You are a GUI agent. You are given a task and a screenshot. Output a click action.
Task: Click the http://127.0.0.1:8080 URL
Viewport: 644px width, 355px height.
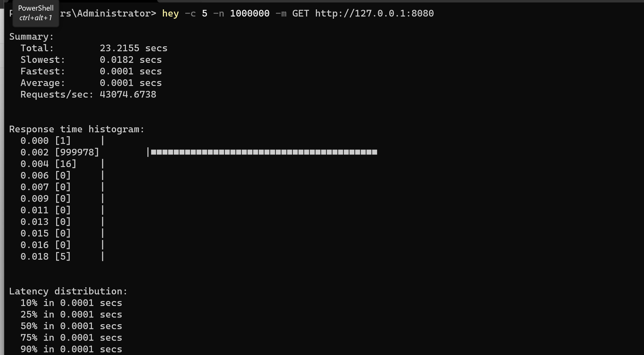[374, 13]
